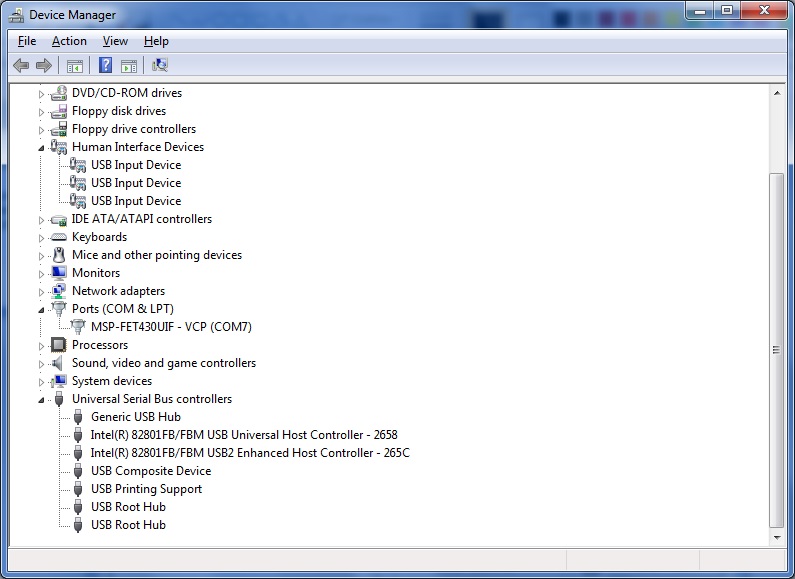
Task: Expand IDE ATA/ATAPI controllers node
Action: tap(42, 220)
